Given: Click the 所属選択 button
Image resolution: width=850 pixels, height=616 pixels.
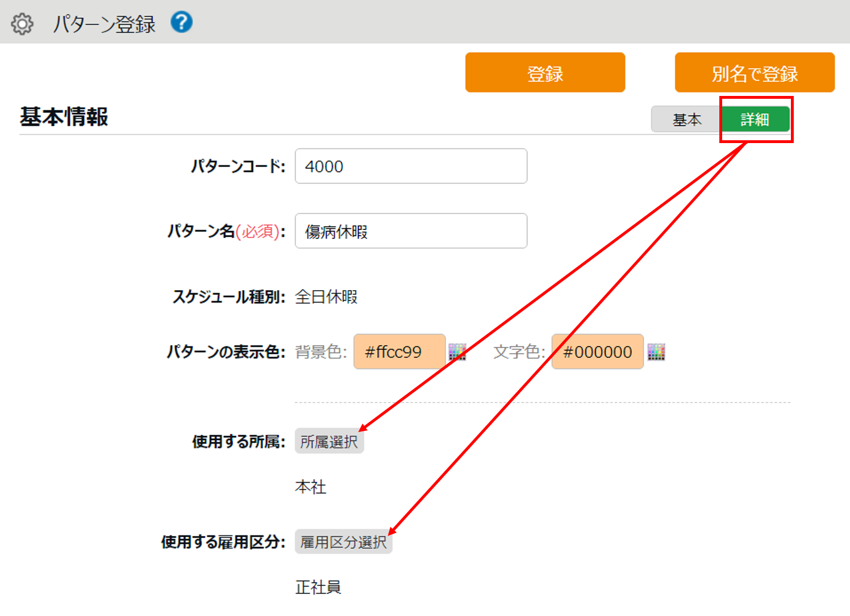Looking at the screenshot, I should (x=329, y=441).
